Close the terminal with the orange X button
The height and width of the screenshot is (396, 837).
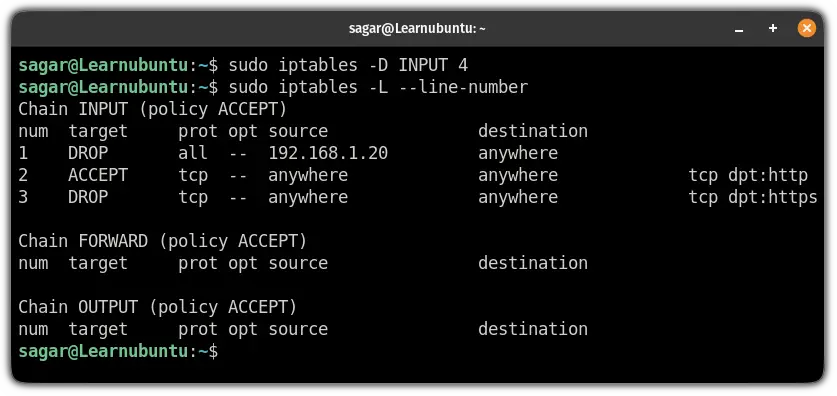pos(806,28)
